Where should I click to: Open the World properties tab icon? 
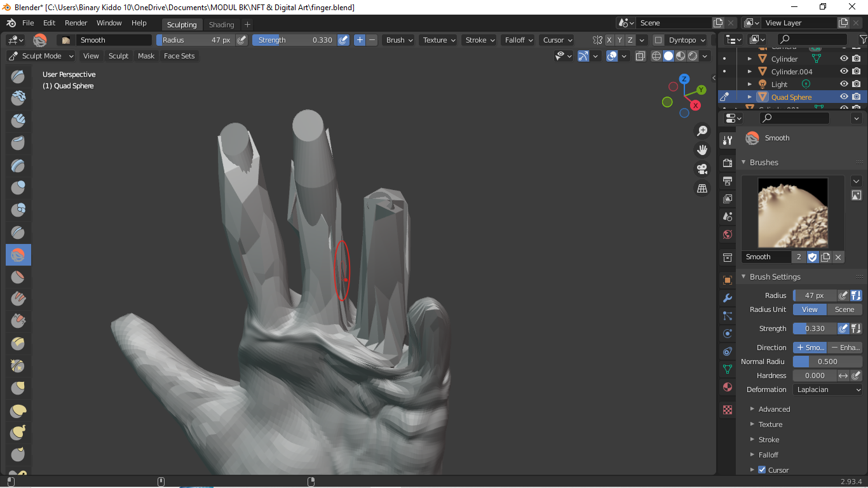pyautogui.click(x=728, y=234)
